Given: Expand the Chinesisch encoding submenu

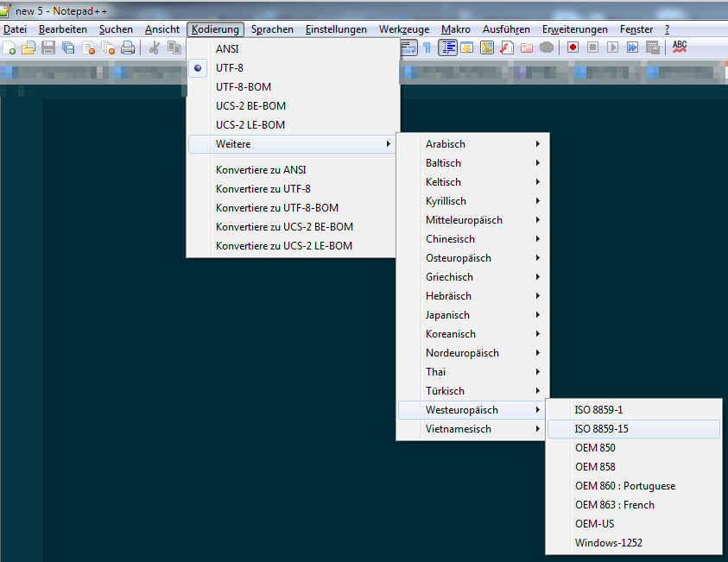Looking at the screenshot, I should [472, 239].
